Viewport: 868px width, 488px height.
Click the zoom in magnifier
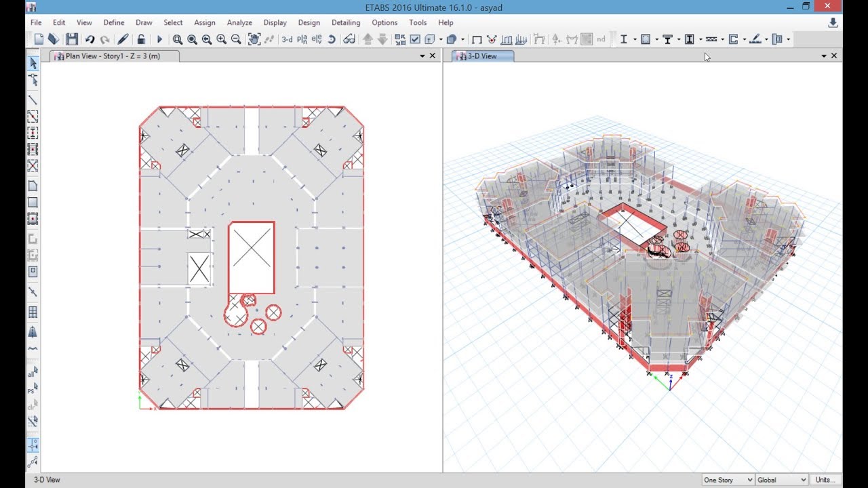pos(222,39)
